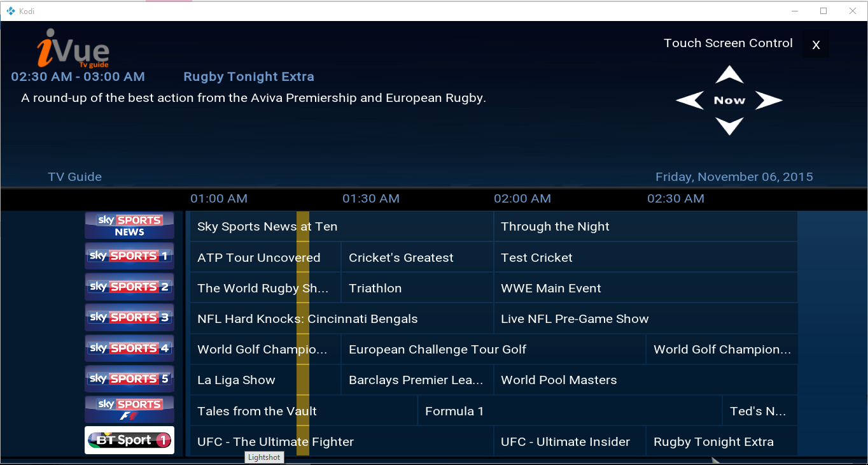Screen dimensions: 868x465
Task: Select the Sky Sports 1 channel logo
Action: pos(129,257)
